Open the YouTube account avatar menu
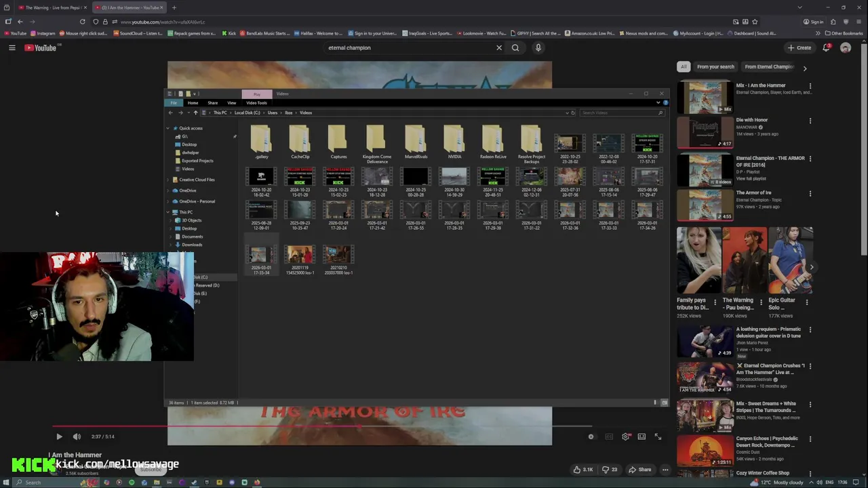 pyautogui.click(x=846, y=47)
